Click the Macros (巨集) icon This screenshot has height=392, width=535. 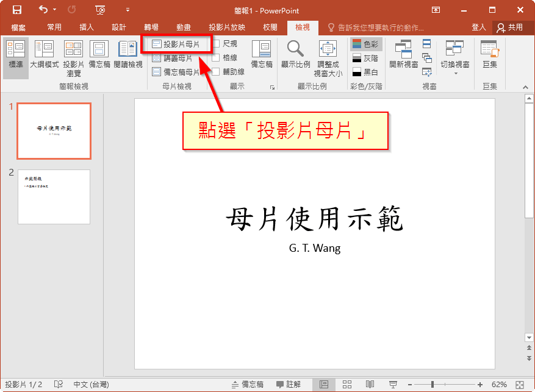point(489,54)
